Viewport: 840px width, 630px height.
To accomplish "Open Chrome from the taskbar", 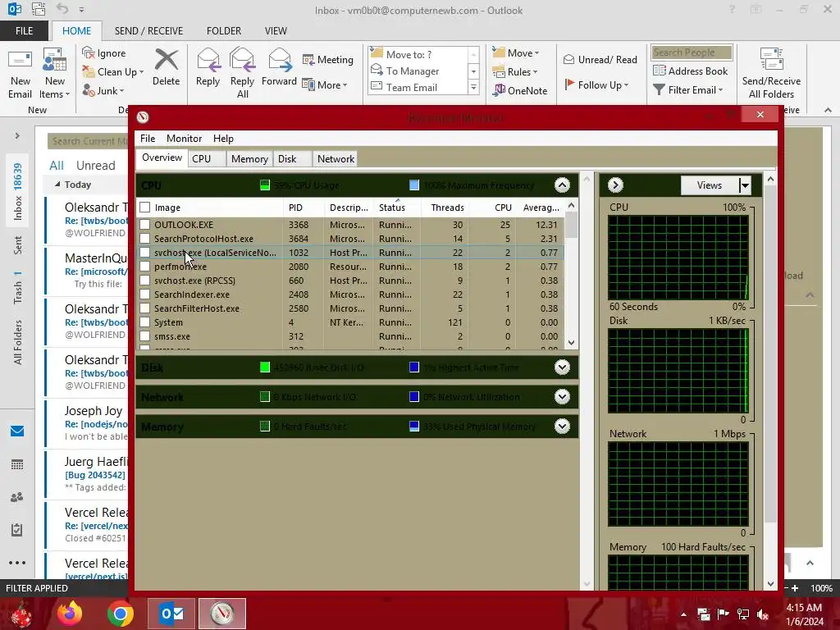I will coord(120,614).
